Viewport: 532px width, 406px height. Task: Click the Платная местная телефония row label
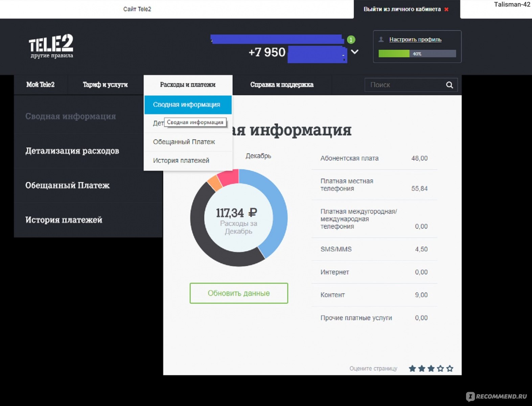[347, 185]
